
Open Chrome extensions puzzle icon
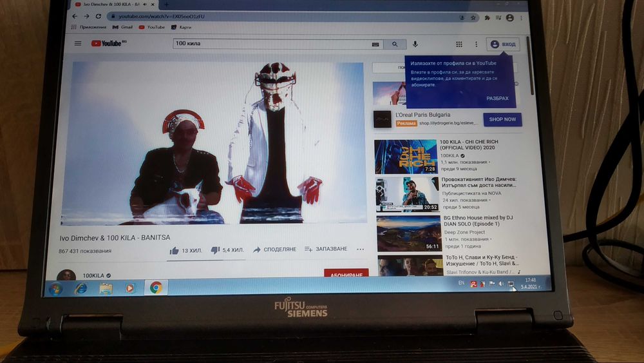click(x=487, y=17)
